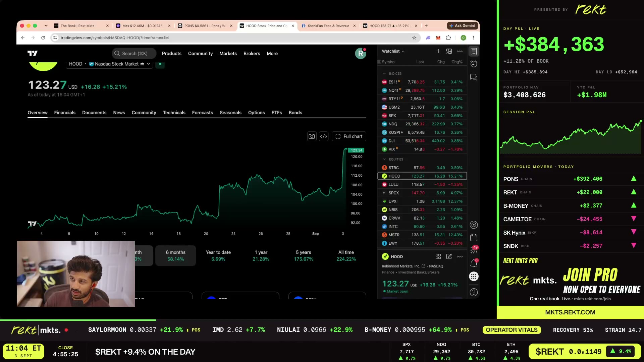Open the alerts clock icon in sidebar

[474, 64]
